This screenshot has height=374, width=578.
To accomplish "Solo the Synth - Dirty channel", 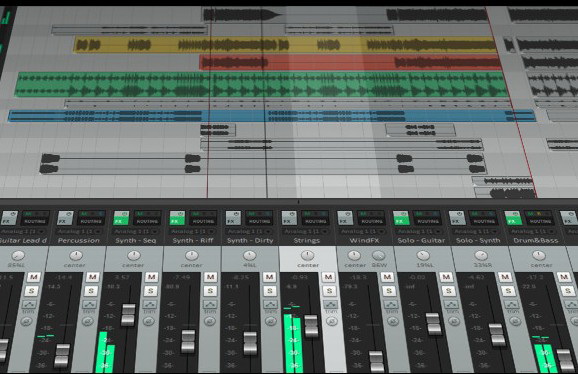I will coord(270,291).
